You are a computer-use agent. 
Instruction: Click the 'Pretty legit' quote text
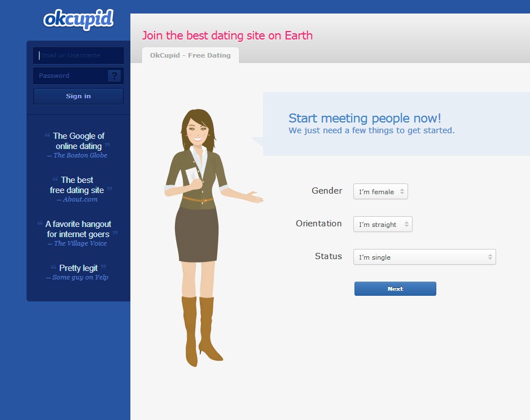(78, 268)
